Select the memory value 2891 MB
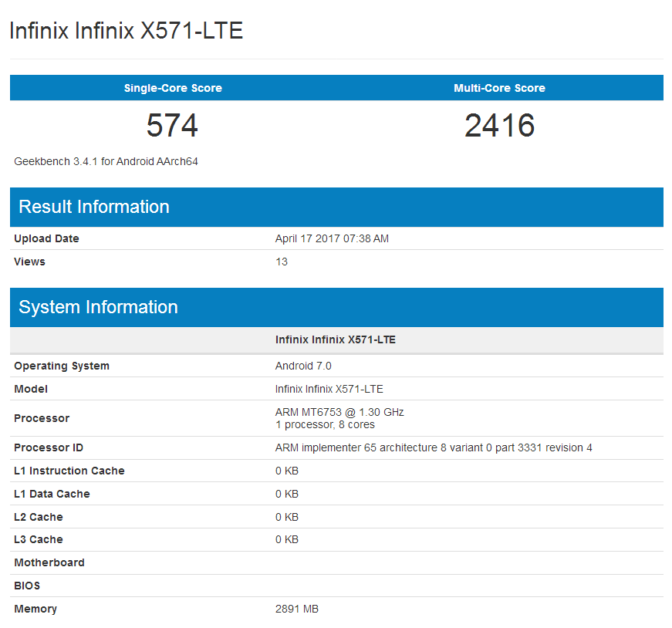Image resolution: width=672 pixels, height=628 pixels. pyautogui.click(x=296, y=609)
